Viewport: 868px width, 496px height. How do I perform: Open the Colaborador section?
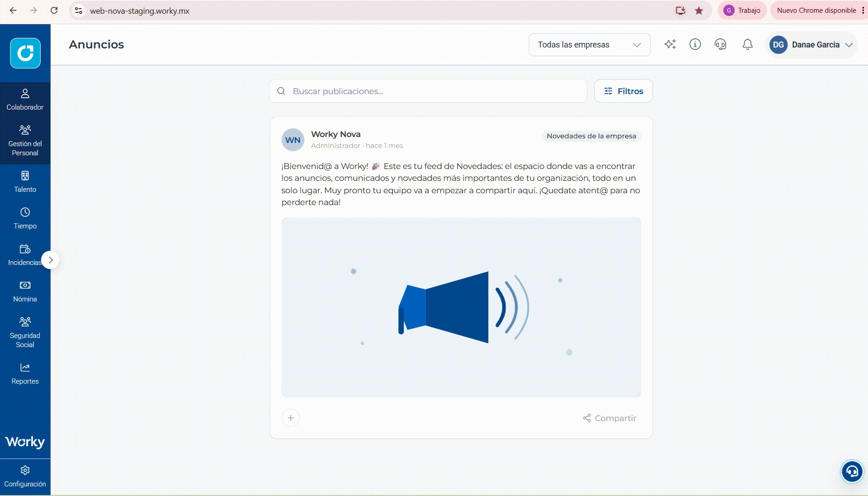(25, 100)
